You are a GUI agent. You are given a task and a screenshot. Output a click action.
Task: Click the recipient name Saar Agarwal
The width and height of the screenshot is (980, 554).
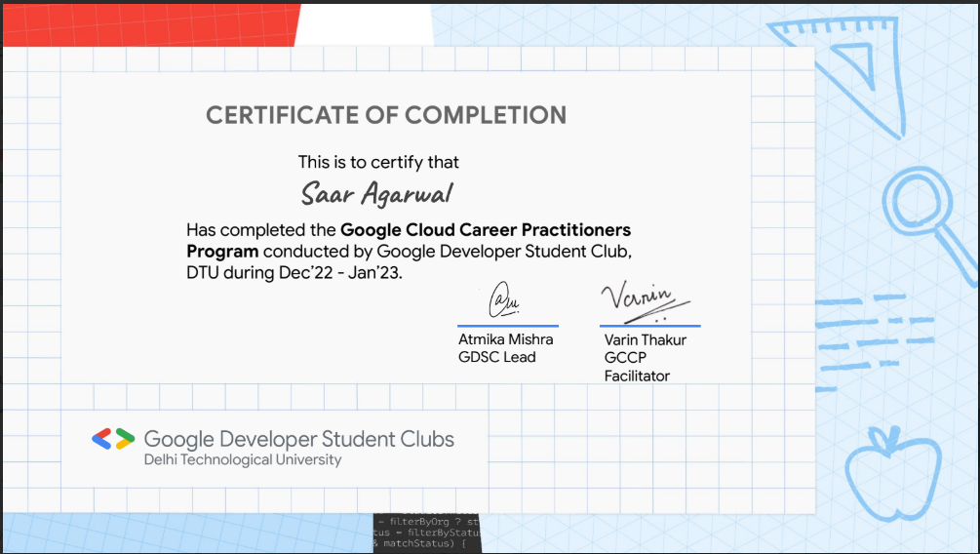click(x=376, y=194)
